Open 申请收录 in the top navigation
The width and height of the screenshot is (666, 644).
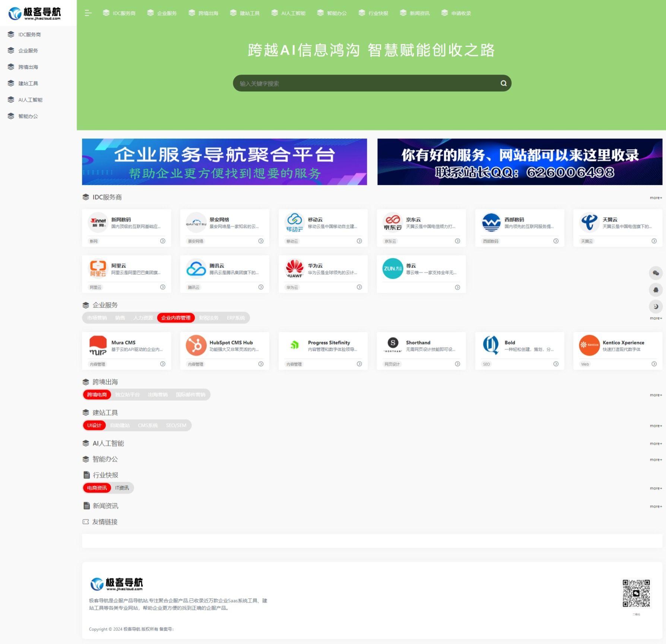click(x=456, y=13)
